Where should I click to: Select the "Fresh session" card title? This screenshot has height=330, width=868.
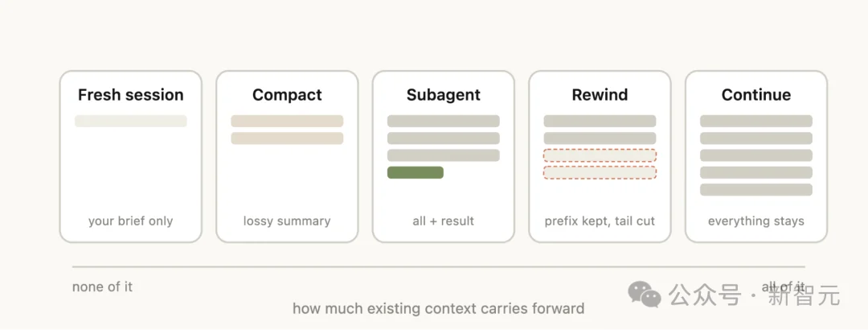[x=131, y=95]
